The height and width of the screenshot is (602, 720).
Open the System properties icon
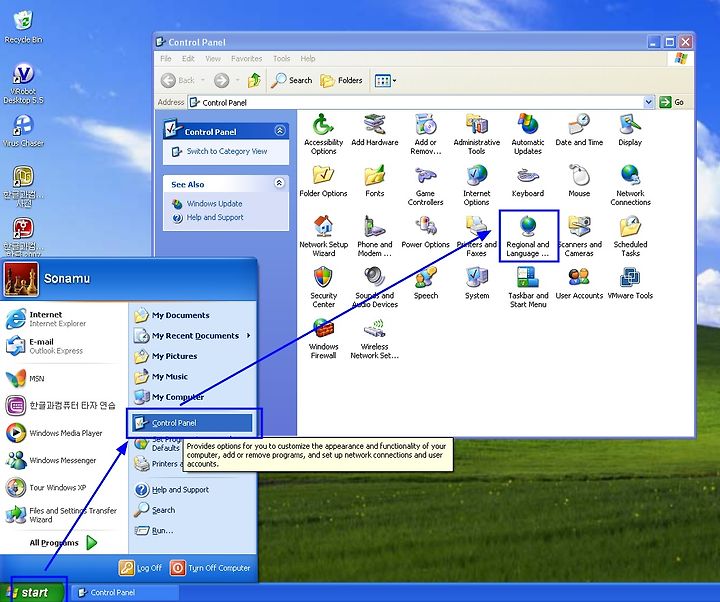[477, 283]
